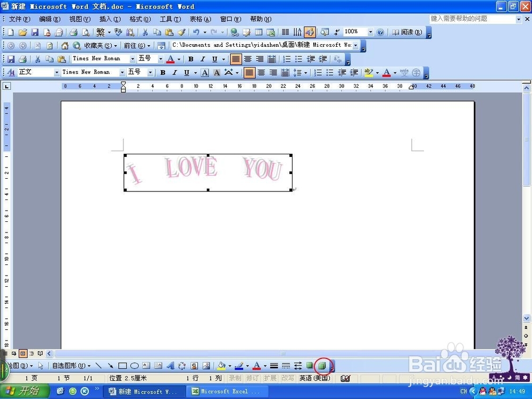Set text columns with the Columns icon
Image resolution: width=532 pixels, height=399 pixels.
tap(286, 32)
